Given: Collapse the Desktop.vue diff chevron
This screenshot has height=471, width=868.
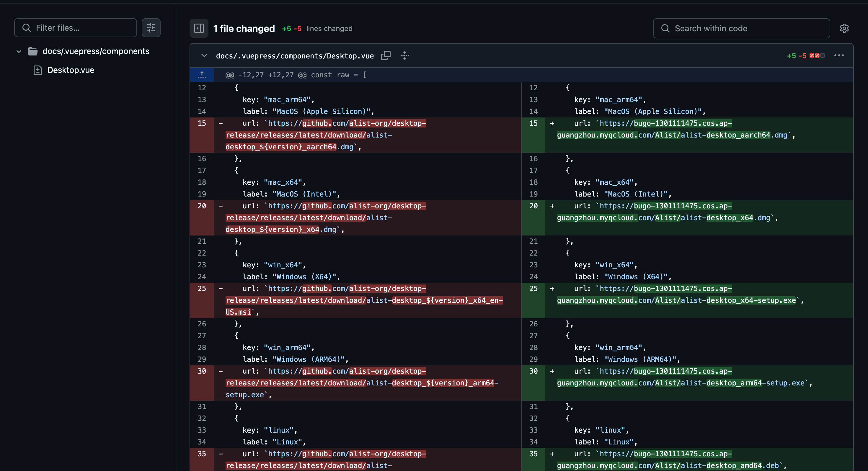Looking at the screenshot, I should click(204, 55).
